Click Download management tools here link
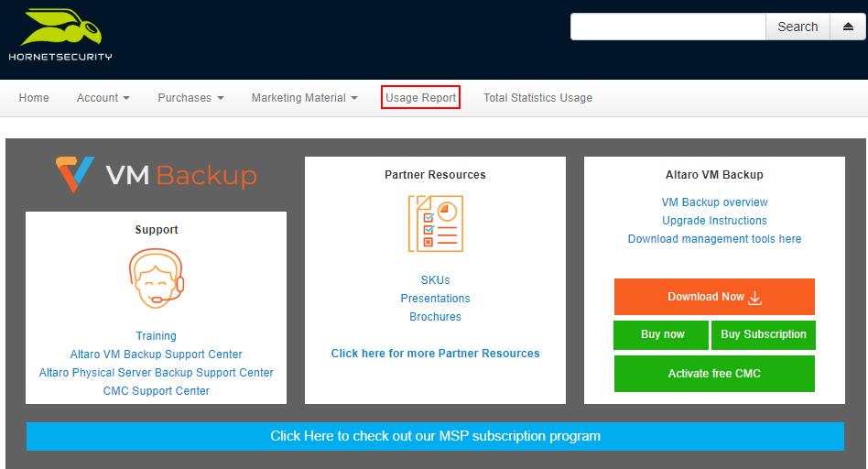This screenshot has height=469, width=868. click(715, 239)
